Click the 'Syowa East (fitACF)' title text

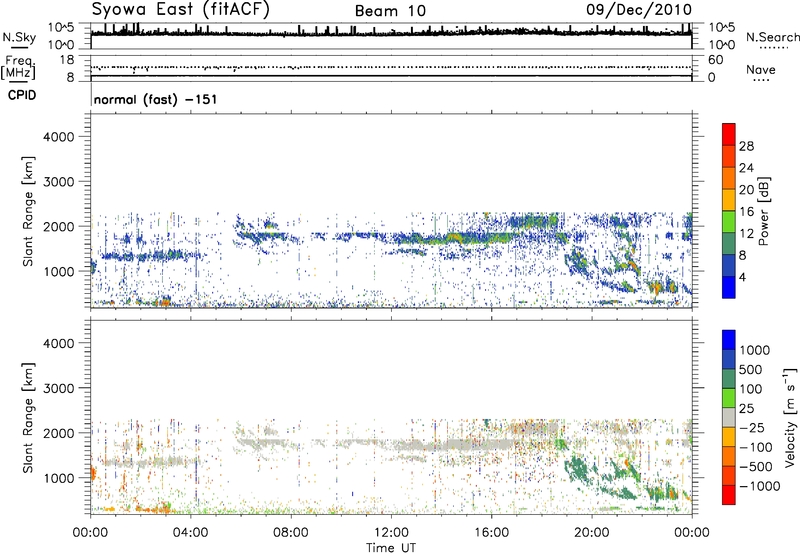pos(181,9)
